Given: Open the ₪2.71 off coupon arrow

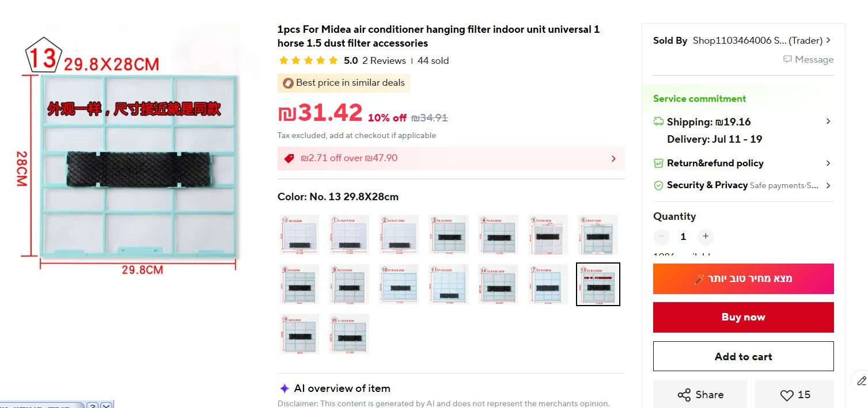Looking at the screenshot, I should (613, 158).
